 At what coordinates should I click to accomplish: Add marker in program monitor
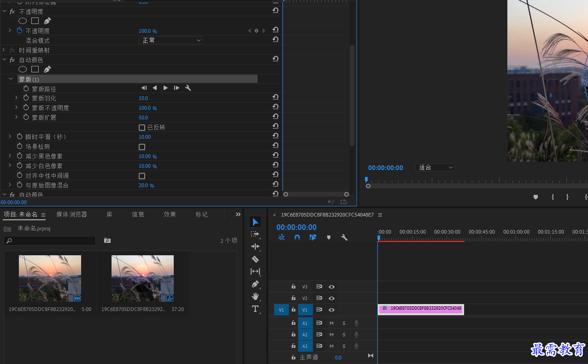coord(535,197)
